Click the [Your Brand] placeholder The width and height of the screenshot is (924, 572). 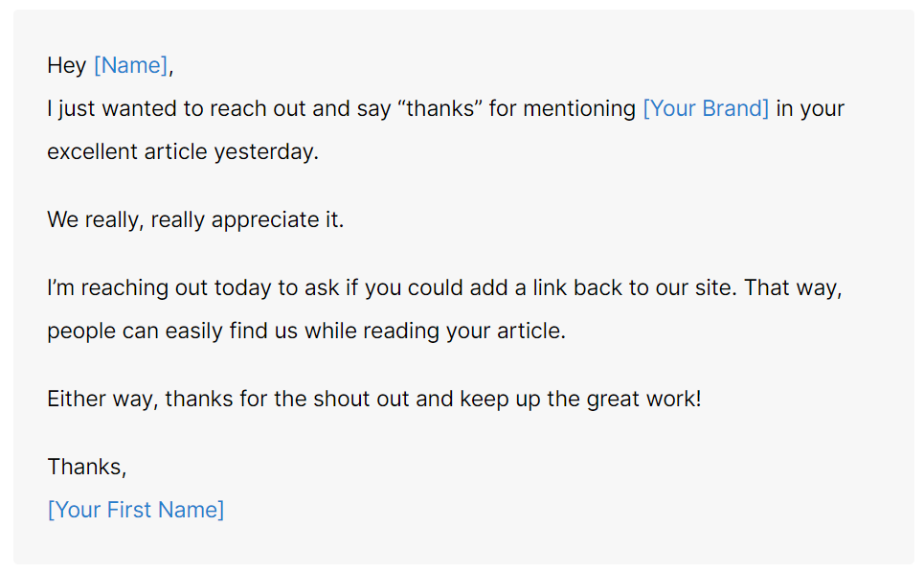pyautogui.click(x=706, y=108)
